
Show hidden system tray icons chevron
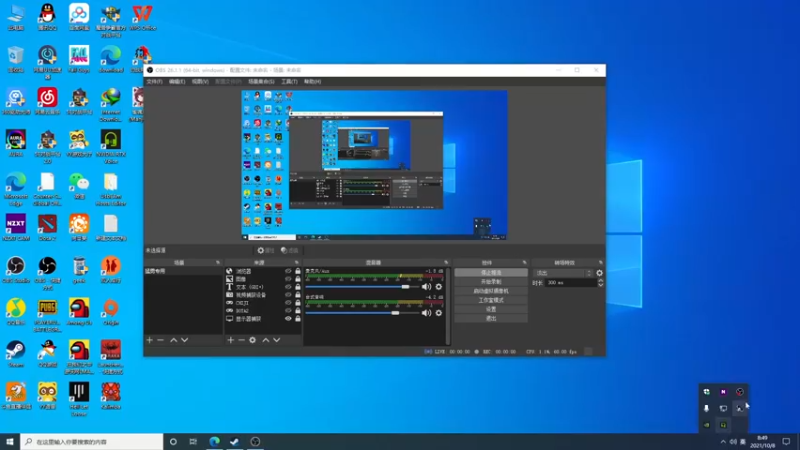tap(723, 442)
